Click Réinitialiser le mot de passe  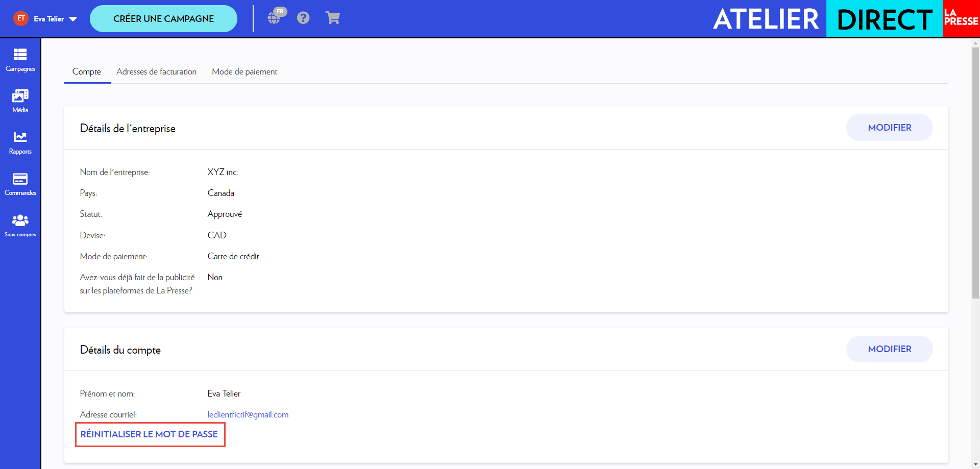tap(150, 434)
